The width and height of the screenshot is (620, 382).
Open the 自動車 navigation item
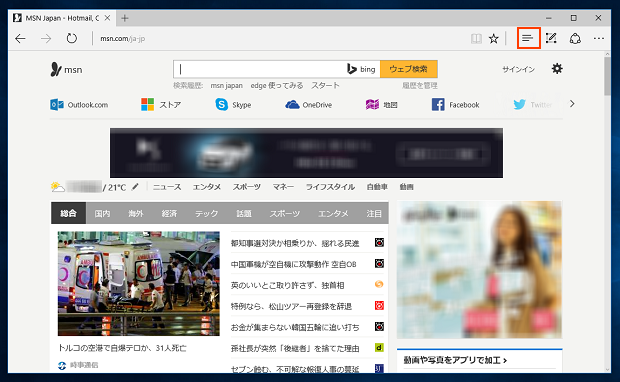click(377, 187)
